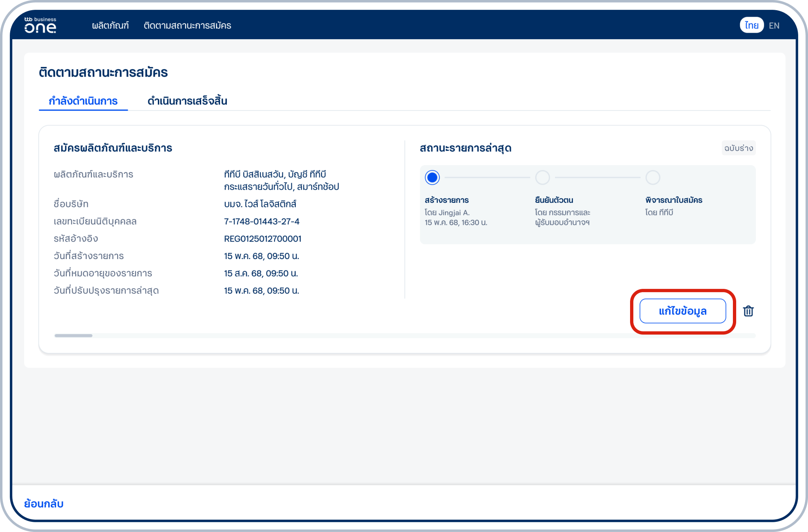Open ติดตามสถานะการสมัคร in top navigation
808x532 pixels.
[187, 25]
